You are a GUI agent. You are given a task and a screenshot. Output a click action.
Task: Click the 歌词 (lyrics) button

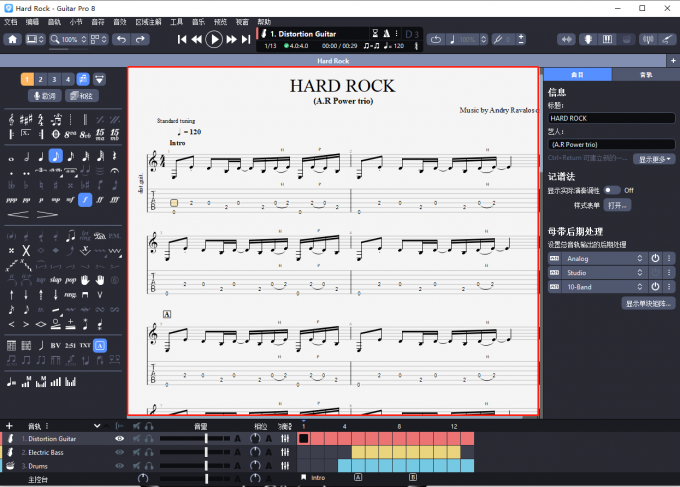coord(44,96)
